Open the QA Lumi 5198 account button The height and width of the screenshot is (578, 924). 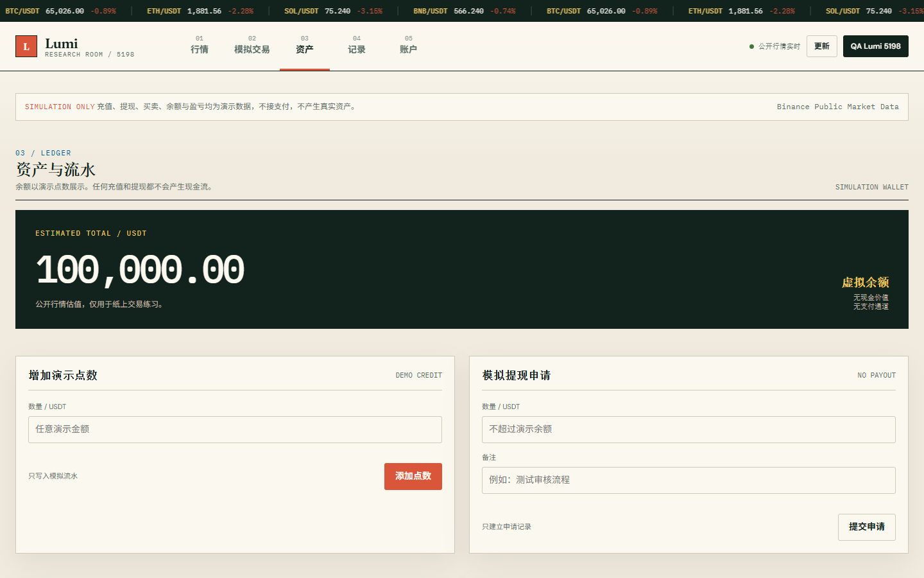876,46
